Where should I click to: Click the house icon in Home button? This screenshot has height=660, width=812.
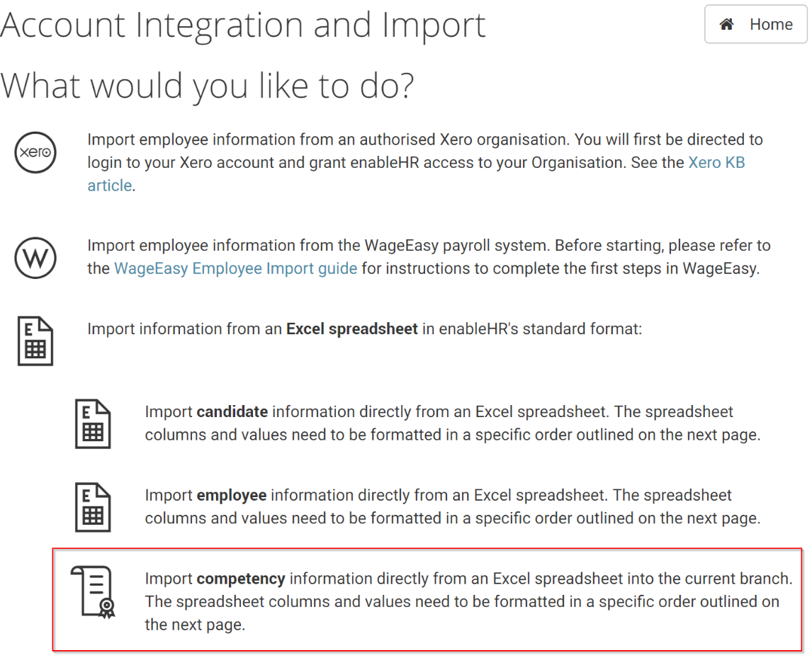click(x=726, y=24)
